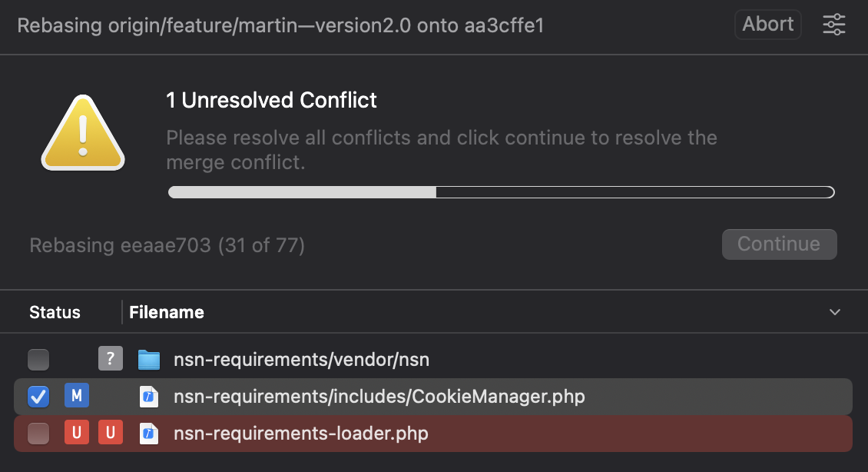This screenshot has height=472, width=868.
Task: Click the second red U conflict badge
Action: pyautogui.click(x=111, y=434)
